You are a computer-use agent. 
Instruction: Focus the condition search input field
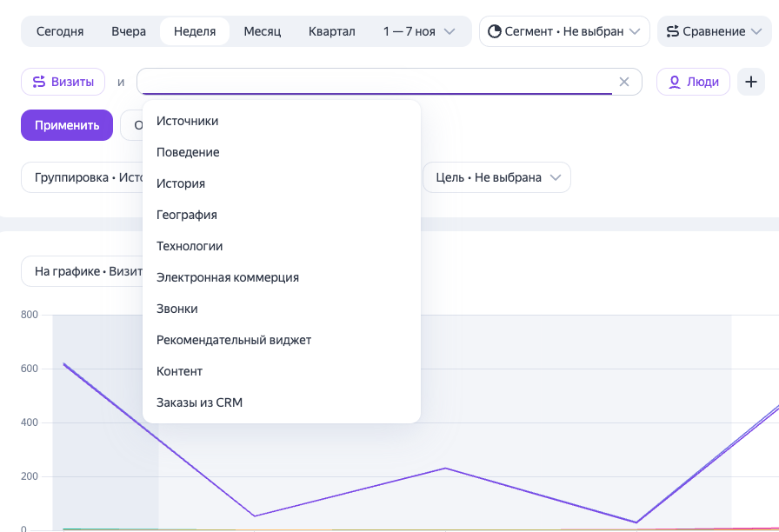[376, 82]
